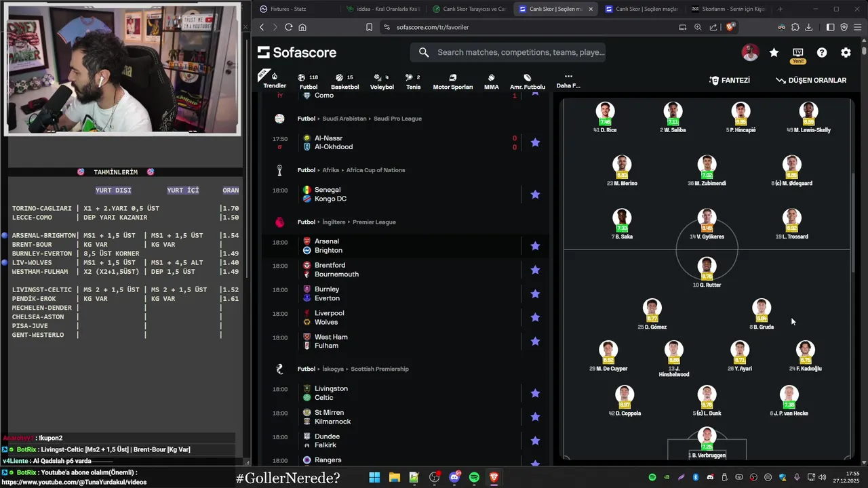Go to the browser home page
The height and width of the screenshot is (488, 868).
click(x=302, y=27)
